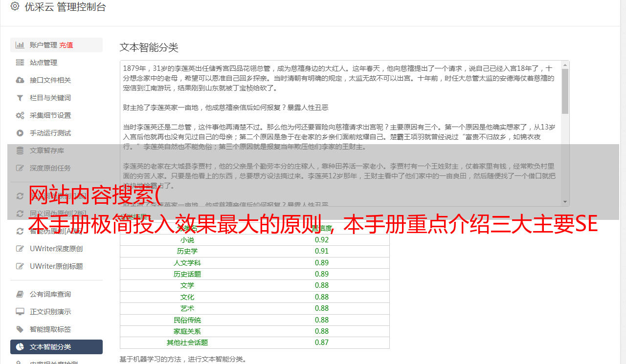Click the 0.89 value in 人文学科 row

[322, 263]
